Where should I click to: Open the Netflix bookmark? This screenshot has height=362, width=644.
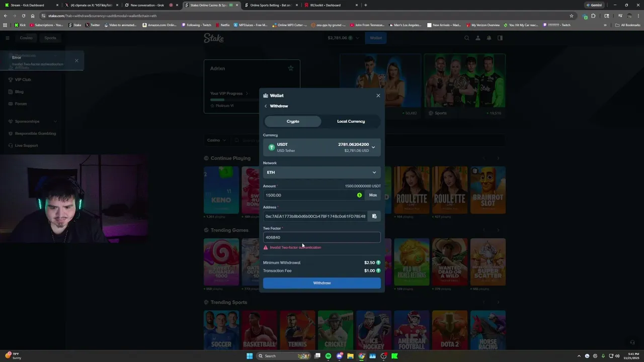[x=222, y=25]
